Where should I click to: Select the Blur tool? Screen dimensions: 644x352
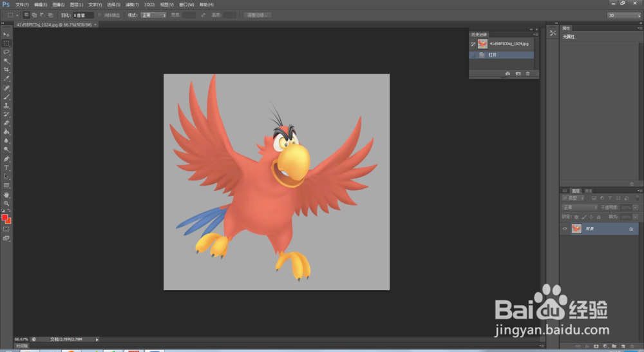[6, 141]
